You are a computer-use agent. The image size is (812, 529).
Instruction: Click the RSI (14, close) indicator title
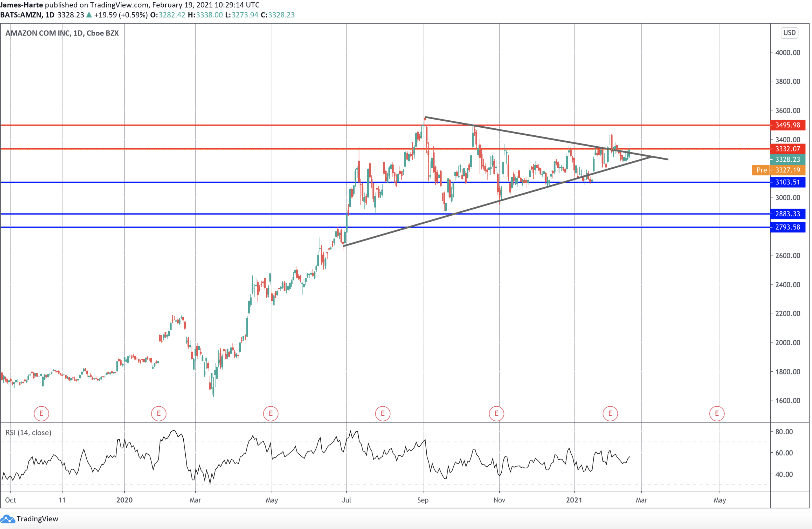28,433
